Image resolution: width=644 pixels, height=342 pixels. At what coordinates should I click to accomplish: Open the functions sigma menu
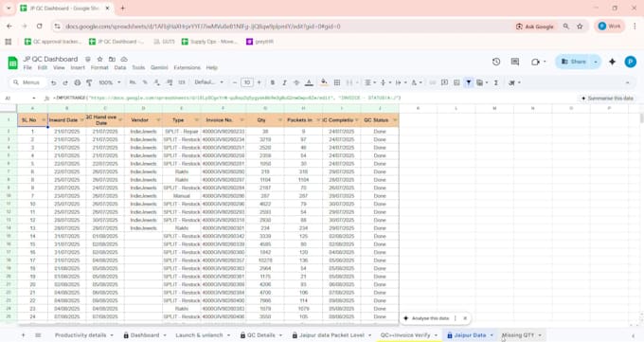(495, 82)
